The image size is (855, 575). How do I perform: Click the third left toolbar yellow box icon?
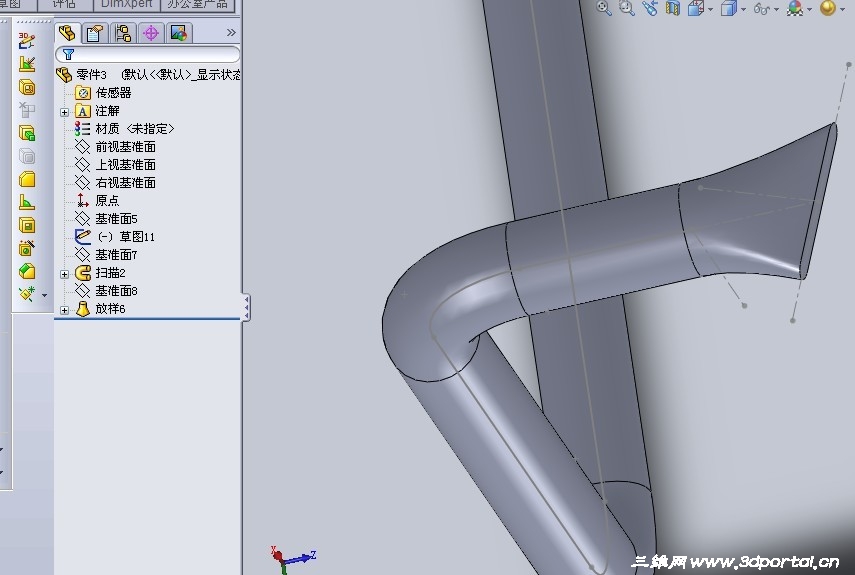click(27, 87)
